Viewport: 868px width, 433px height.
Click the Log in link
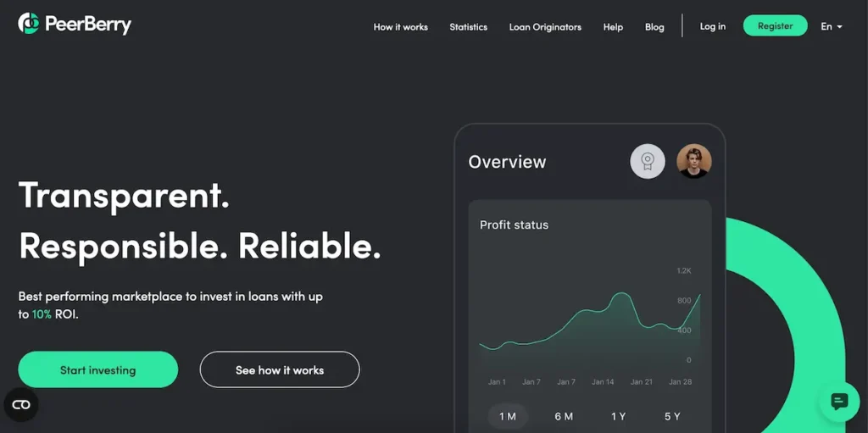coord(712,26)
